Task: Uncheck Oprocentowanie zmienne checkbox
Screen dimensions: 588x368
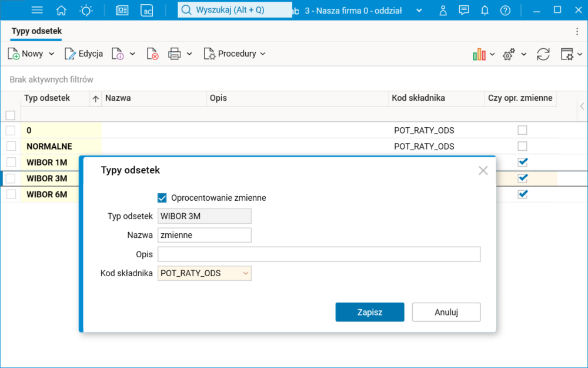Action: [x=162, y=198]
